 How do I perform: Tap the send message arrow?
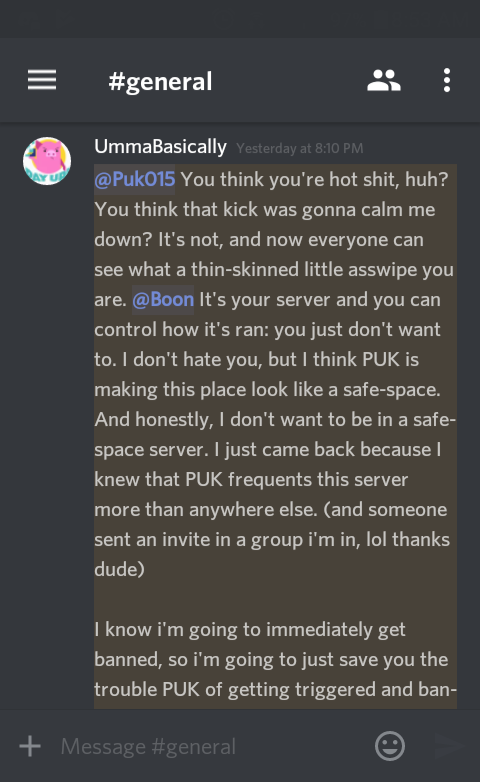tap(448, 746)
